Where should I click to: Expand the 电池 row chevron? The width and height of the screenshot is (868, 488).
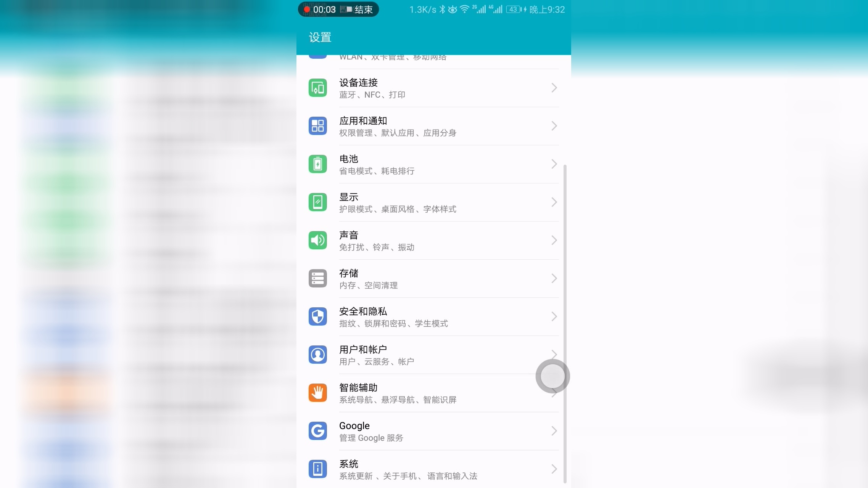pyautogui.click(x=554, y=164)
